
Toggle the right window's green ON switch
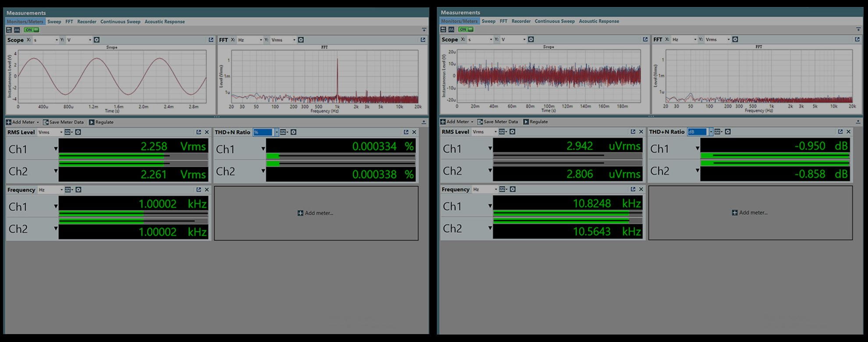tap(465, 29)
